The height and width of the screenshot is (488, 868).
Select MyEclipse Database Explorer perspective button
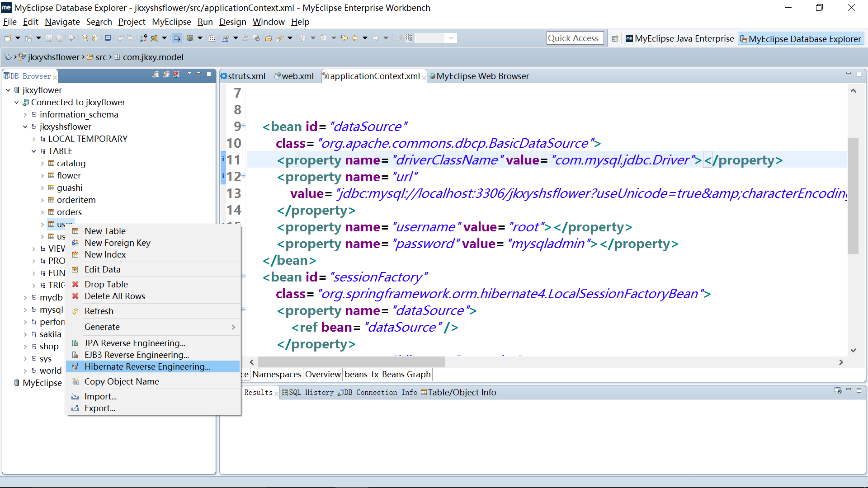click(x=801, y=39)
